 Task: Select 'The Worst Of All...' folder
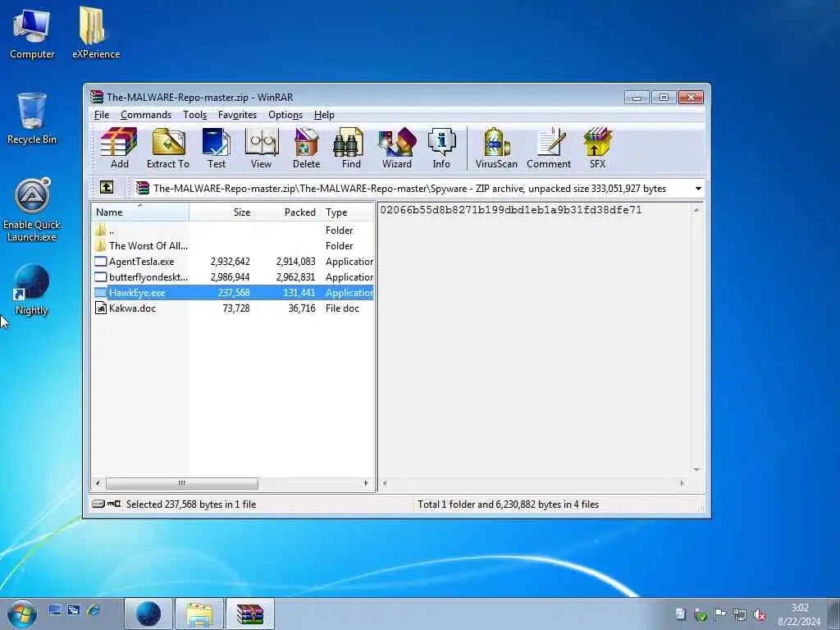coord(232,246)
